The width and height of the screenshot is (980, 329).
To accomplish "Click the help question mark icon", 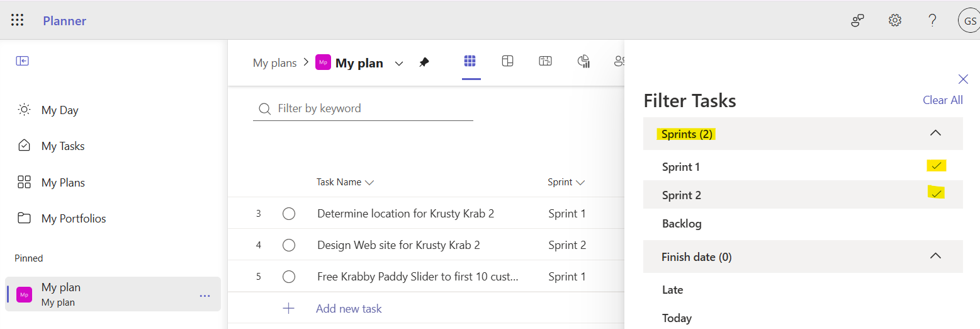I will coord(933,20).
